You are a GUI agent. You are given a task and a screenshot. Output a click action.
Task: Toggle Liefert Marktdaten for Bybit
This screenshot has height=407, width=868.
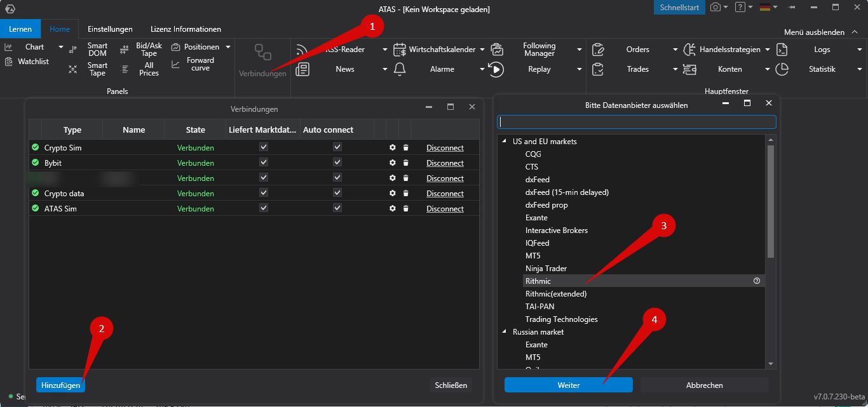pyautogui.click(x=264, y=162)
